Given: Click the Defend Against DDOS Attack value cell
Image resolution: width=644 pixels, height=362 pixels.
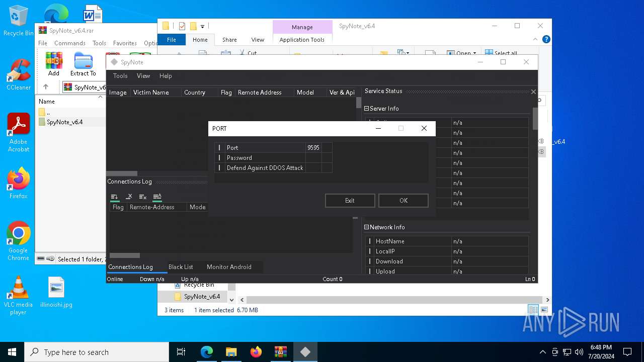Looking at the screenshot, I should (313, 167).
